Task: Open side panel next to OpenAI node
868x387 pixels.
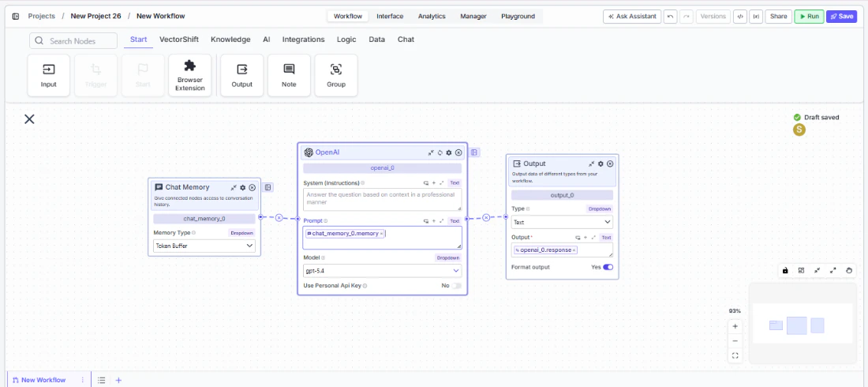Action: (x=475, y=152)
